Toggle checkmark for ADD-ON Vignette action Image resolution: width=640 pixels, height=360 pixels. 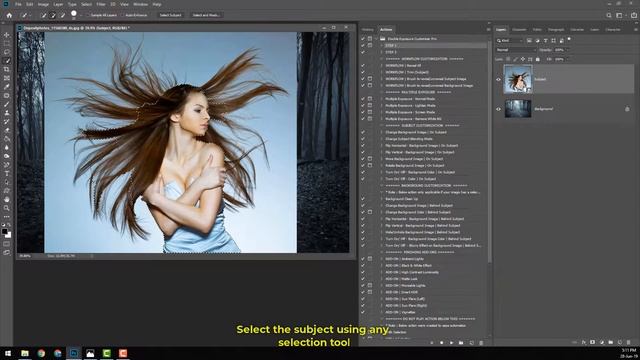(x=363, y=312)
